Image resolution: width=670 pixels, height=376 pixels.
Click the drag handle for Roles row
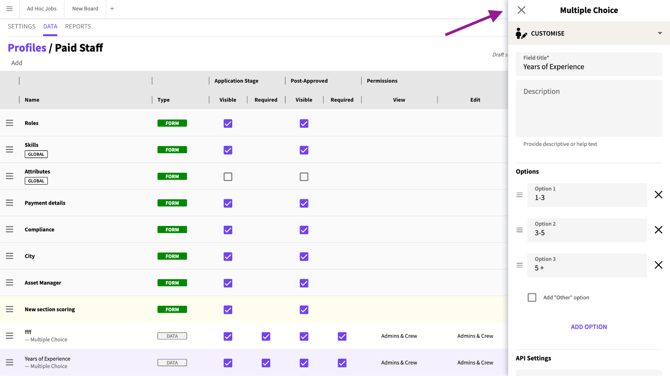tap(9, 123)
